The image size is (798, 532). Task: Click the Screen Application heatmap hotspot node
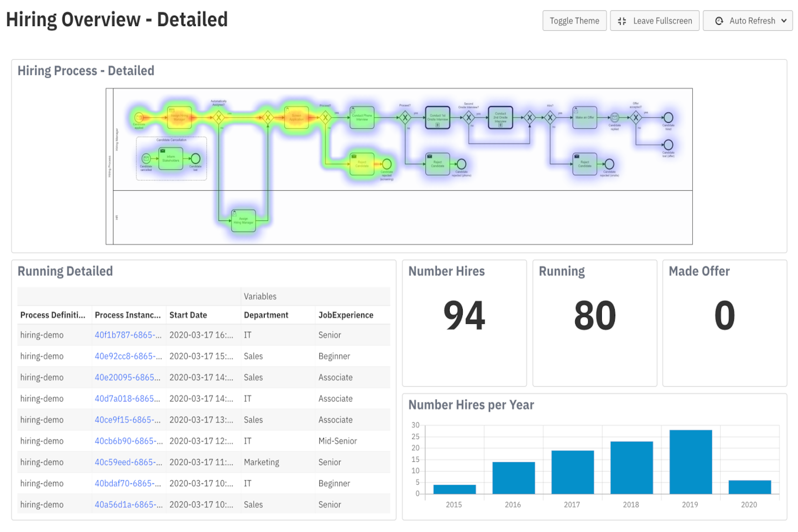click(x=296, y=117)
